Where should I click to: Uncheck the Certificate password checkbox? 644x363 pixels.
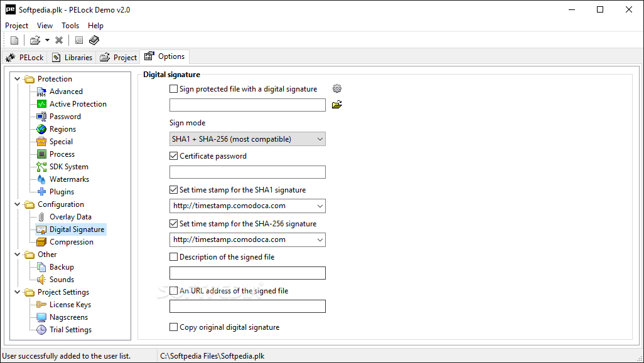[x=174, y=156]
